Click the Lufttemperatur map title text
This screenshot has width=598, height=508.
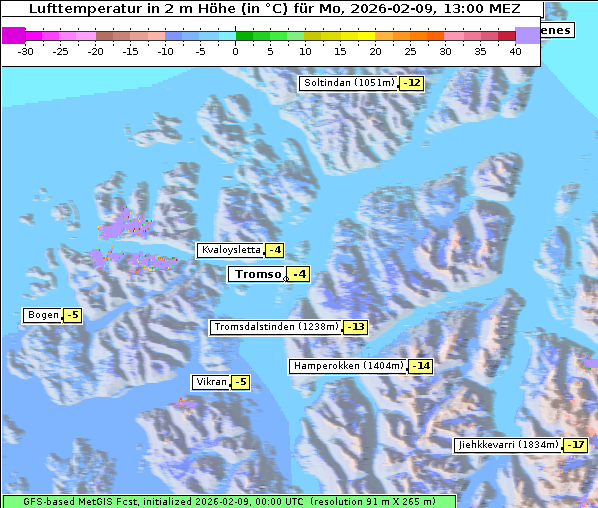pos(275,8)
